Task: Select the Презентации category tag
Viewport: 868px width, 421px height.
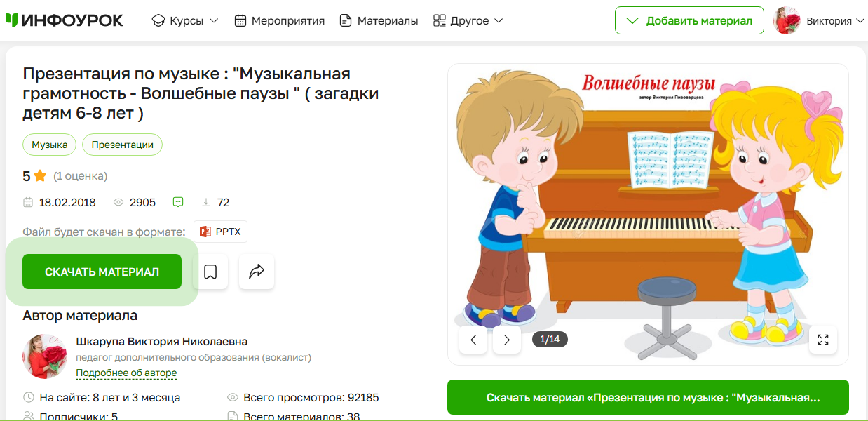Action: click(123, 145)
